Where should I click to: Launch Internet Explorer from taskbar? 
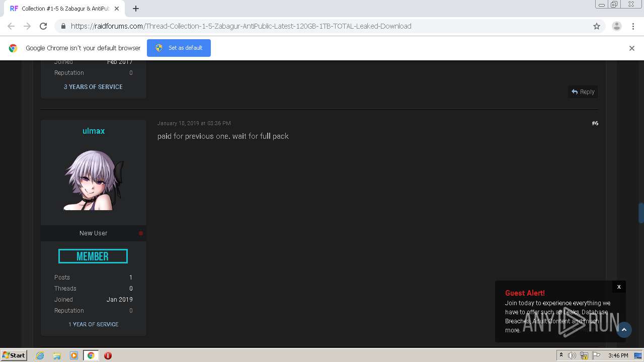pyautogui.click(x=40, y=355)
